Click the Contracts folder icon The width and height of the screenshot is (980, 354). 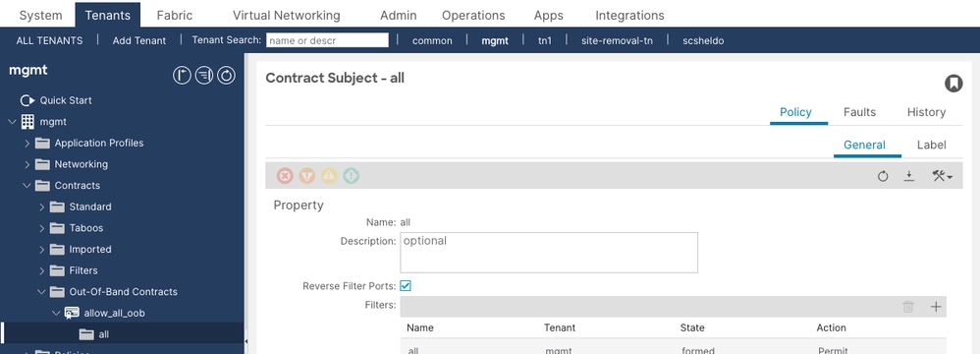click(42, 185)
